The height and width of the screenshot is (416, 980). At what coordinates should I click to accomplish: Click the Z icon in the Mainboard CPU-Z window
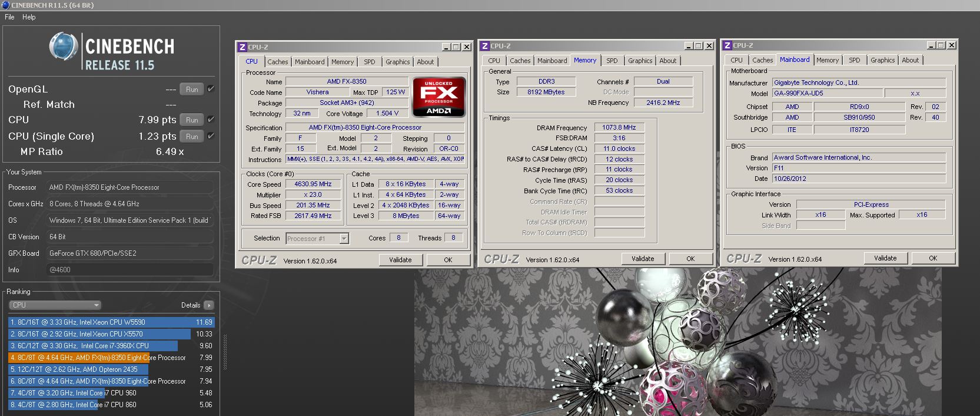pos(727,45)
